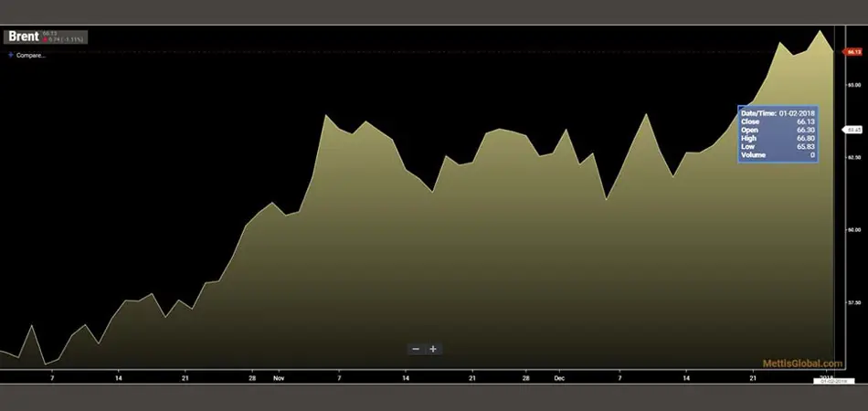868x411 pixels.
Task: Click the 65.00 price axis label
Action: (854, 85)
